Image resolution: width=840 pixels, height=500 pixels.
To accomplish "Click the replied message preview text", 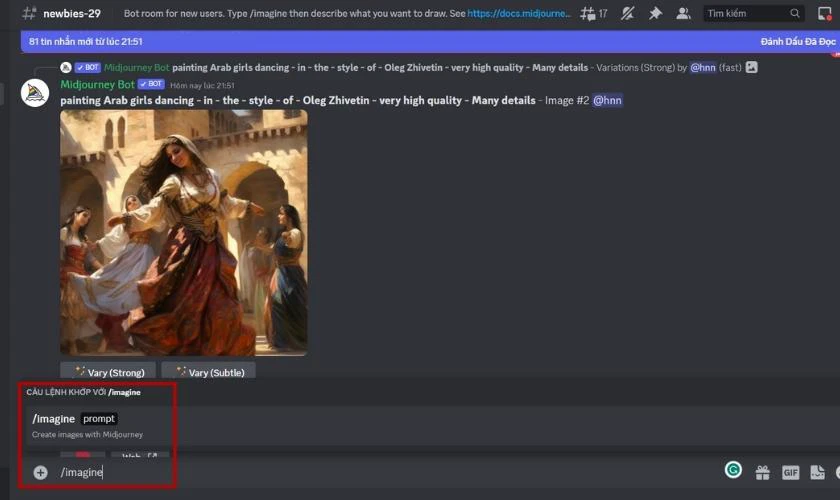I will (x=379, y=68).
